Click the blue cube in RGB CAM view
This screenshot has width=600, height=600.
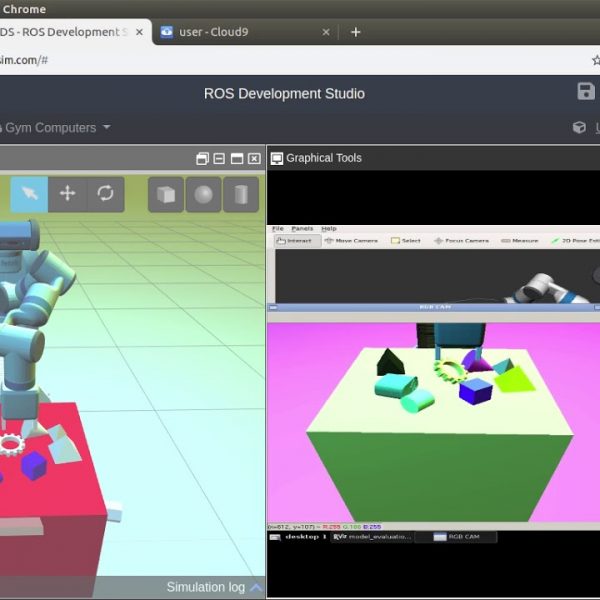pos(475,391)
